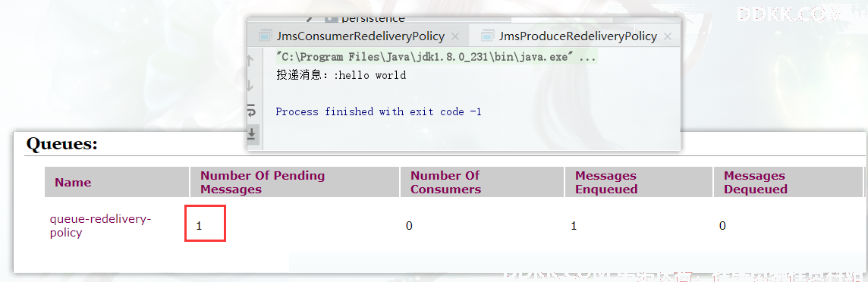
Task: Click the Number Of Consumers header
Action: [x=445, y=183]
